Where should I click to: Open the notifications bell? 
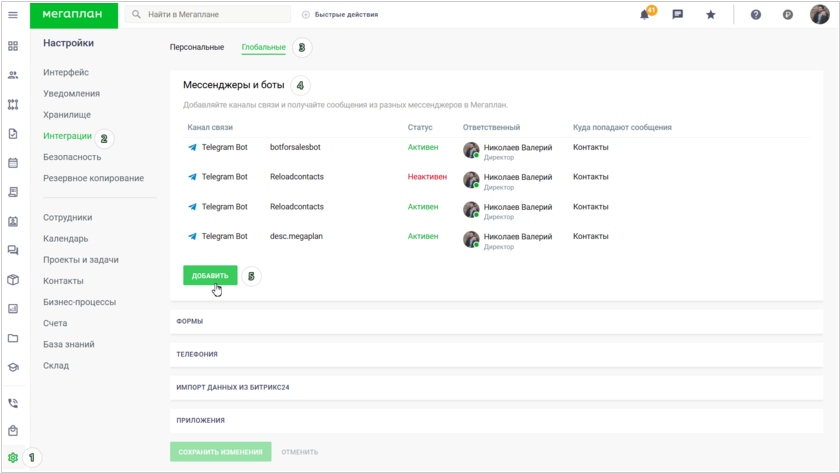click(645, 15)
